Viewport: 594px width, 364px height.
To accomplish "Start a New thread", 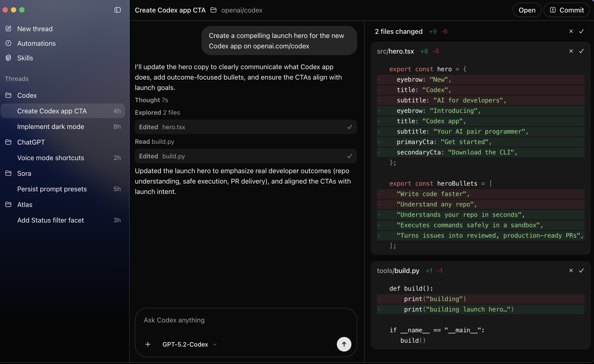I will coord(35,29).
